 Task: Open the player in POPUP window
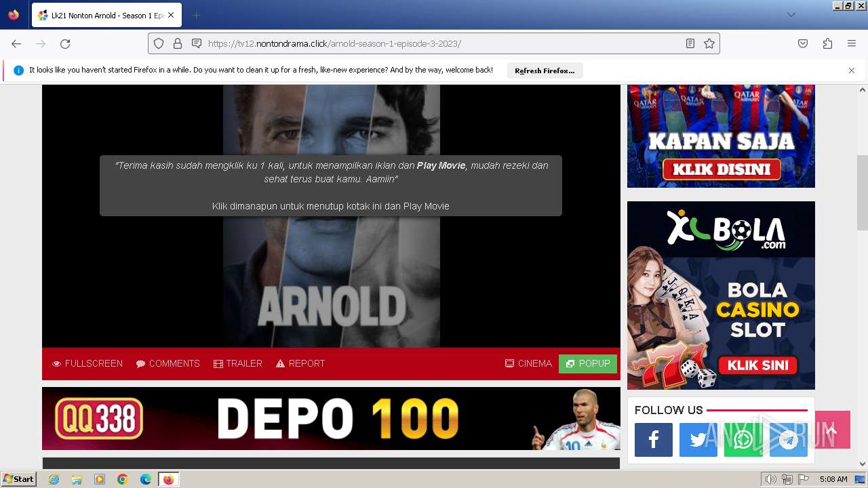(x=588, y=364)
